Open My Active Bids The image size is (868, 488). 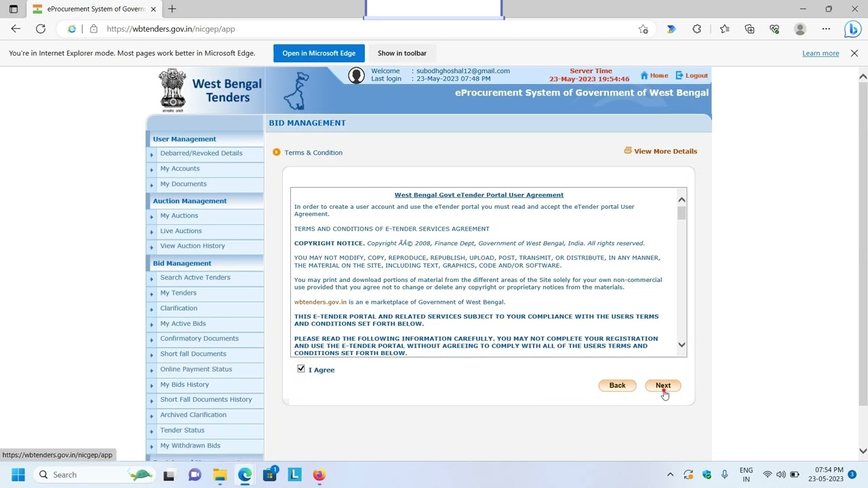coord(183,324)
